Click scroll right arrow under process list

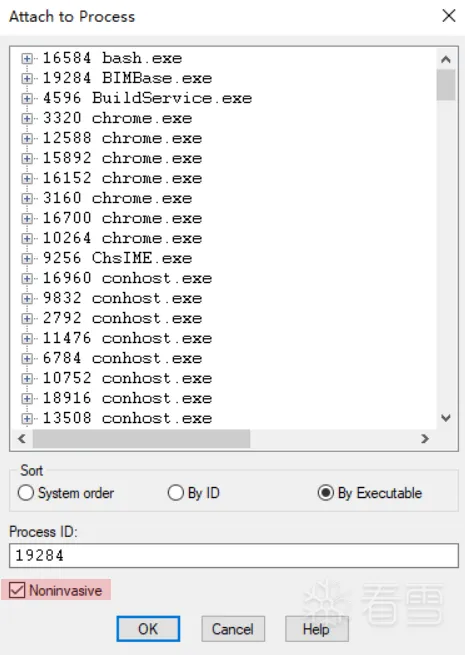(425, 439)
